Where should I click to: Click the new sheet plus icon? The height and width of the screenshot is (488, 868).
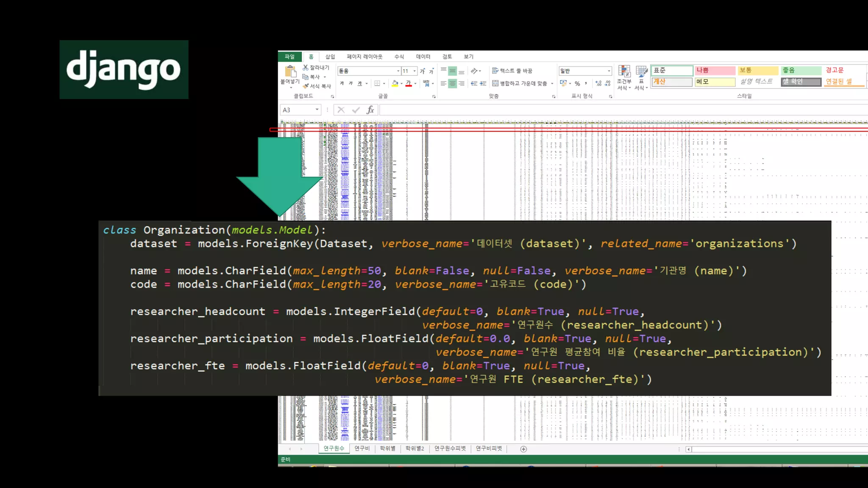tap(523, 449)
